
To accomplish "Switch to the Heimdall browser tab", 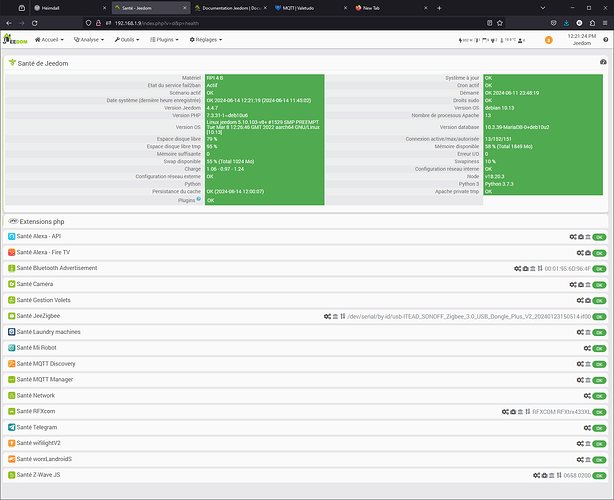I will coord(70,8).
